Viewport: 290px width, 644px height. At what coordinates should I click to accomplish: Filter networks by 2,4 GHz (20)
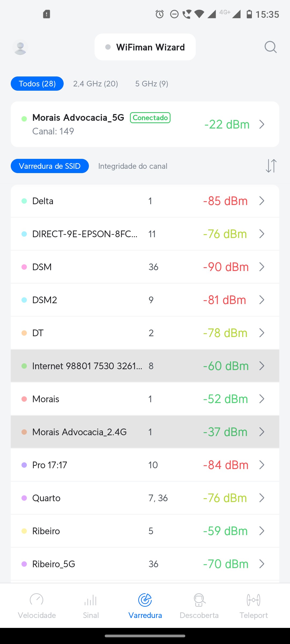[96, 84]
